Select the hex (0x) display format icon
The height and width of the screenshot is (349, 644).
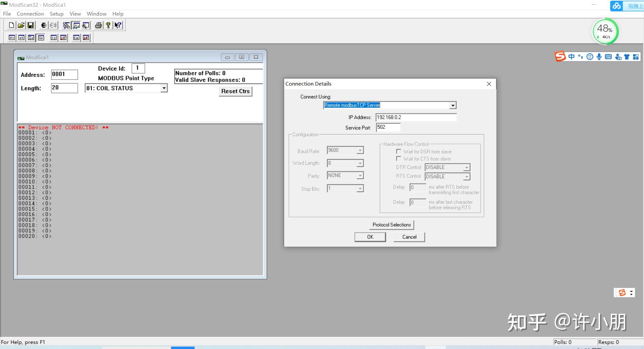tap(41, 38)
